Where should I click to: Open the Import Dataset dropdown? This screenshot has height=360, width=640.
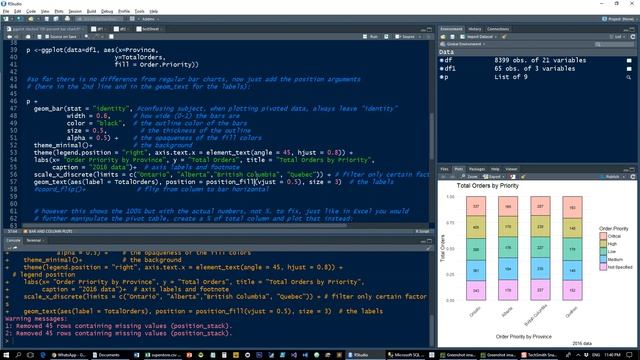(x=479, y=37)
